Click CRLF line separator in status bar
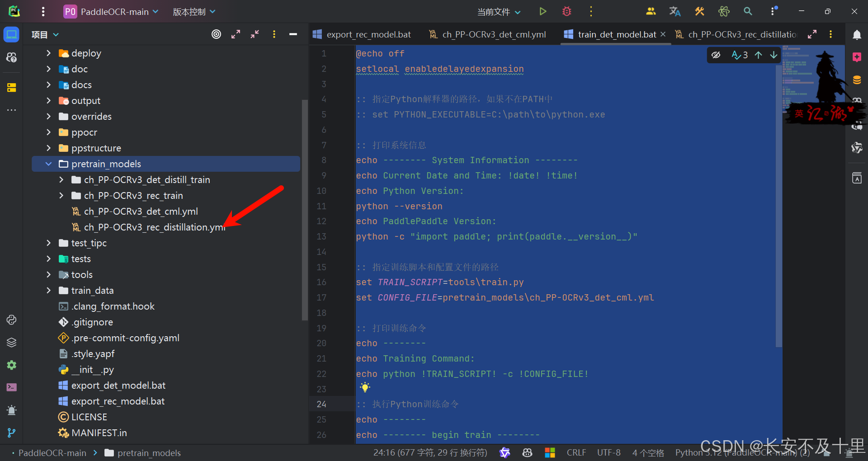This screenshot has width=868, height=461. click(x=576, y=452)
